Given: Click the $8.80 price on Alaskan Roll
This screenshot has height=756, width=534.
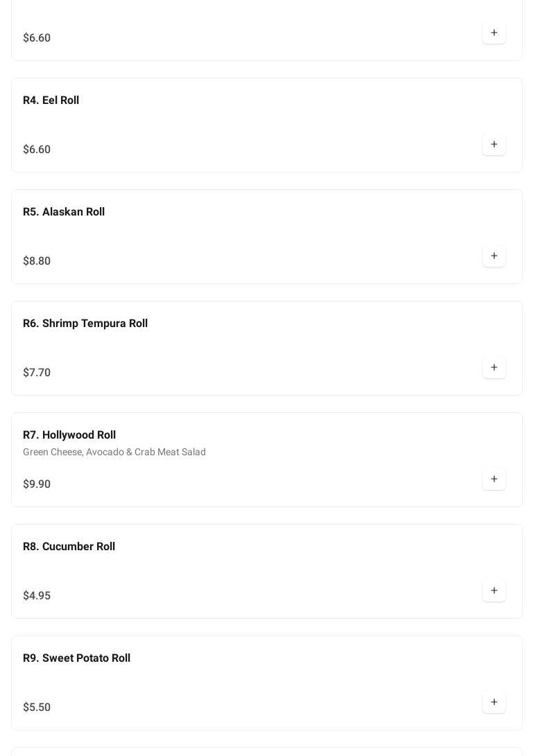Looking at the screenshot, I should coord(37,261).
